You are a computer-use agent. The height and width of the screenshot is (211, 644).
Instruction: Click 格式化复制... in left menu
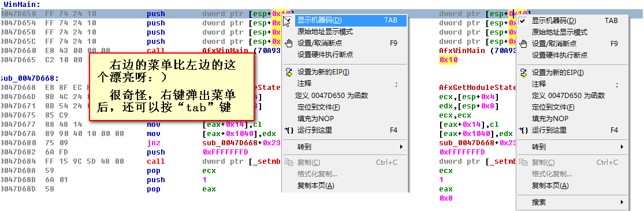click(318, 174)
